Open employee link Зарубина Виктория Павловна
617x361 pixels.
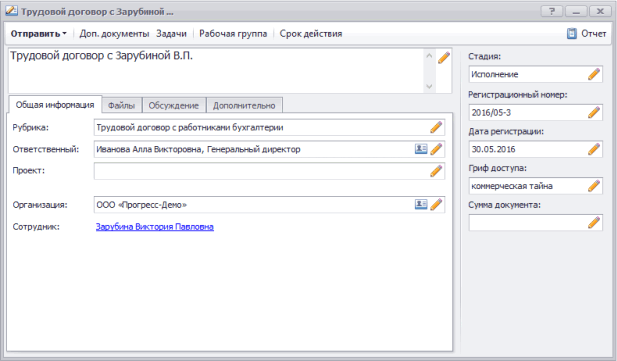point(155,227)
